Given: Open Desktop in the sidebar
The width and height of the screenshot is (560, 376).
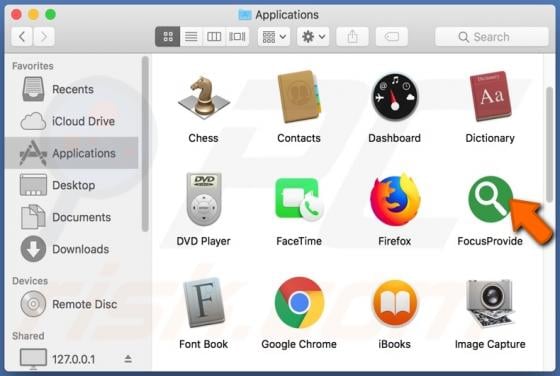Looking at the screenshot, I should 71,185.
